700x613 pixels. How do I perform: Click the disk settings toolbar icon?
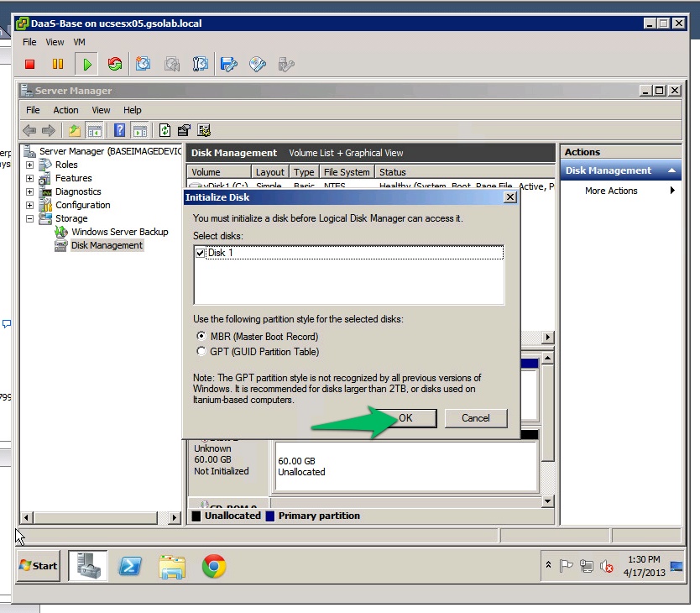click(x=204, y=130)
